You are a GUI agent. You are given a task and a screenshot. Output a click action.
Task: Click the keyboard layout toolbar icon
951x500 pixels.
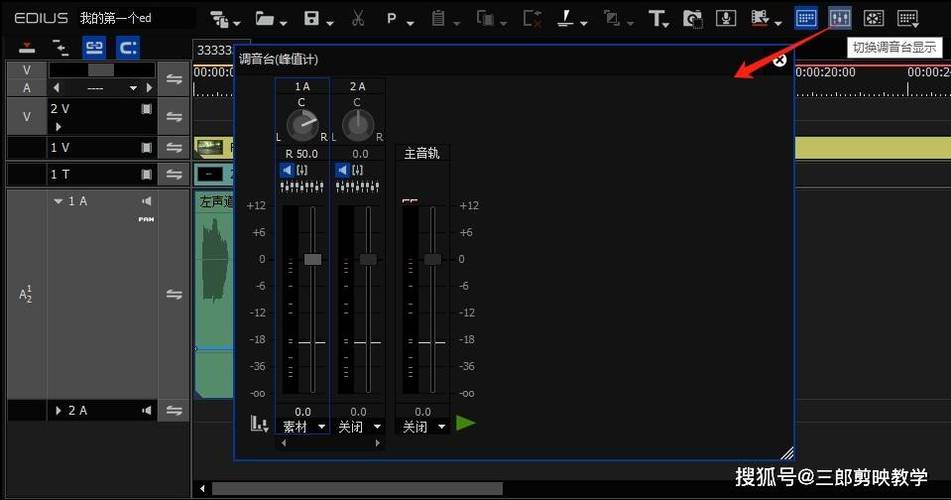(x=908, y=18)
